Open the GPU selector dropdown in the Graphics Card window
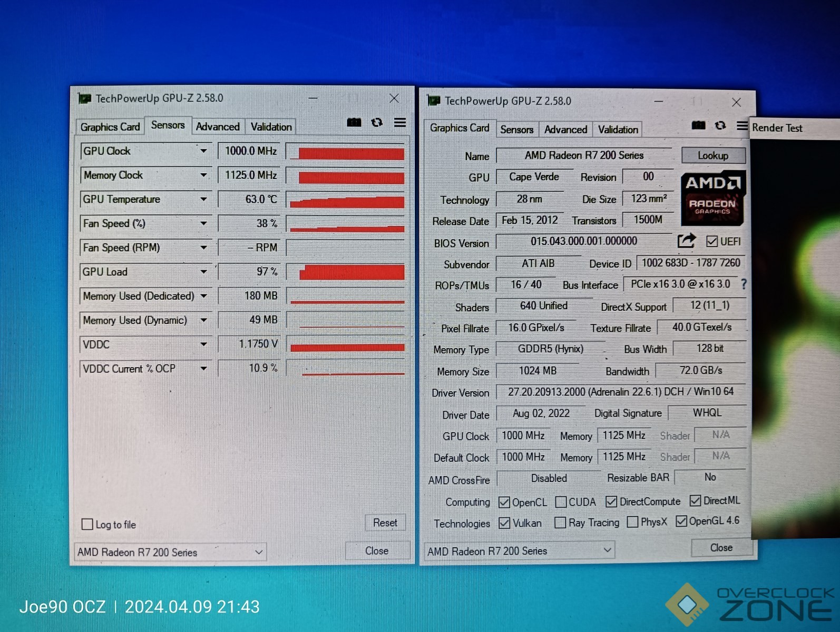This screenshot has height=632, width=840. [520, 551]
